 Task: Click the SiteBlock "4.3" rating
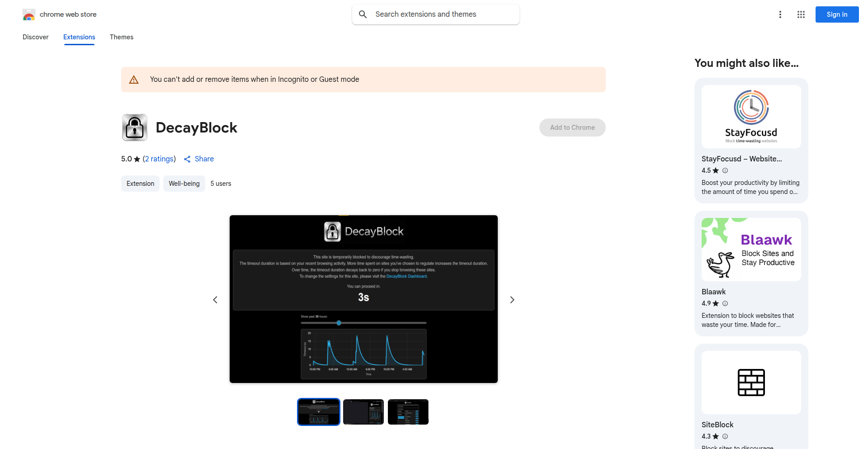tap(706, 436)
